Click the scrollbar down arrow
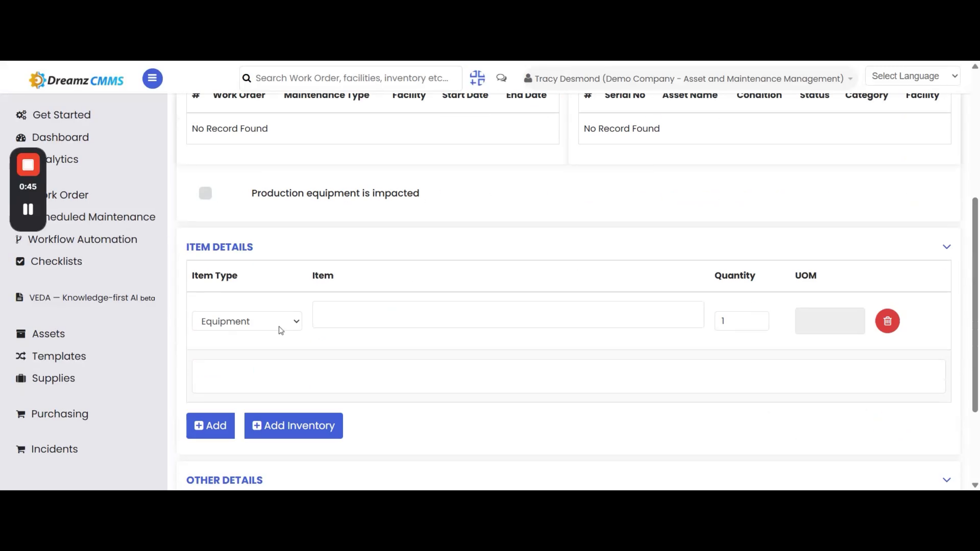 (975, 485)
